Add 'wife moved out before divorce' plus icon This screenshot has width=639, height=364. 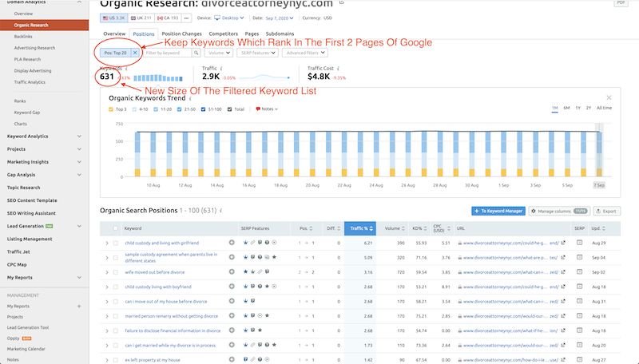click(x=232, y=272)
